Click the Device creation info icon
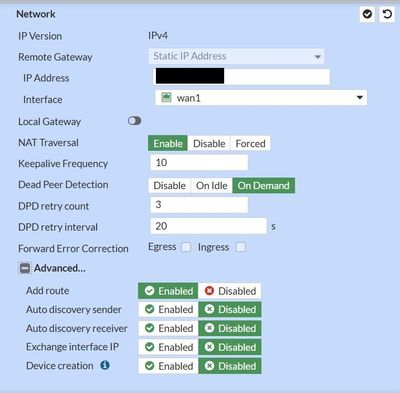The image size is (400, 393). (105, 365)
